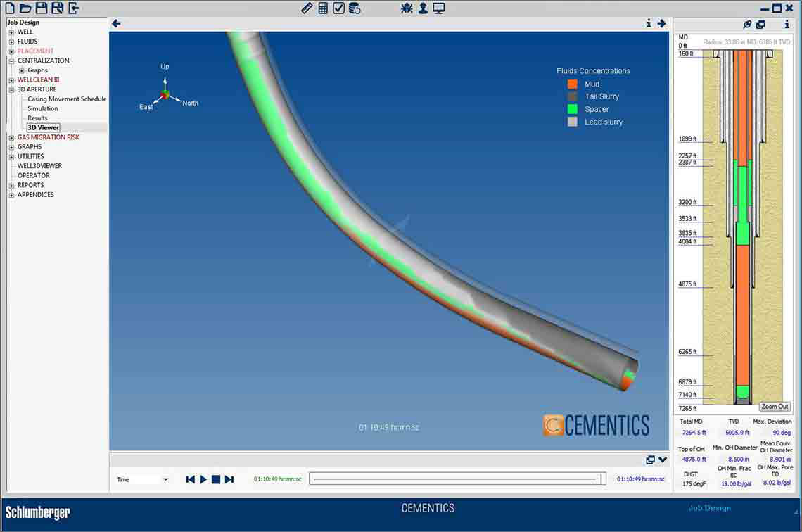Screen dimensions: 802x532
Task: Click the validation checklist toolbar icon
Action: [338, 8]
